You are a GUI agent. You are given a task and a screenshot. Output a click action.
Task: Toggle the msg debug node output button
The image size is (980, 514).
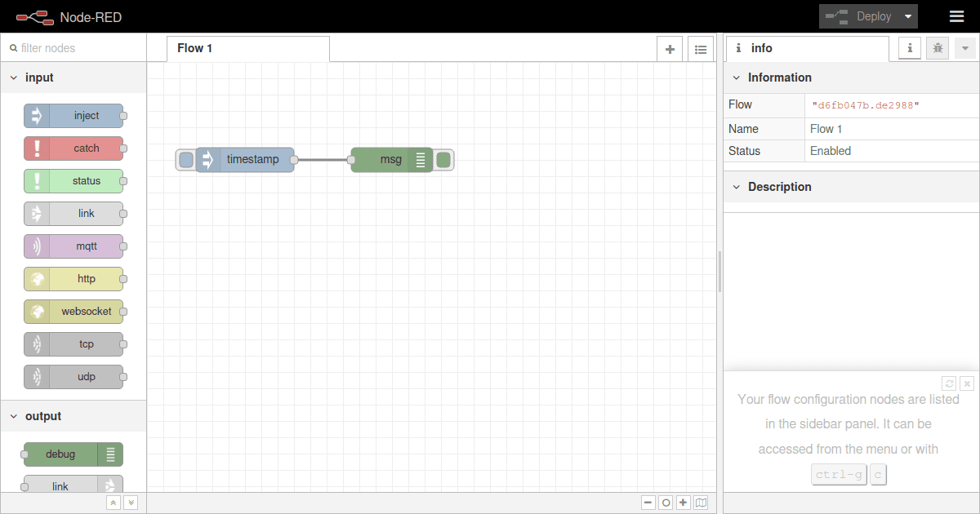(x=443, y=160)
